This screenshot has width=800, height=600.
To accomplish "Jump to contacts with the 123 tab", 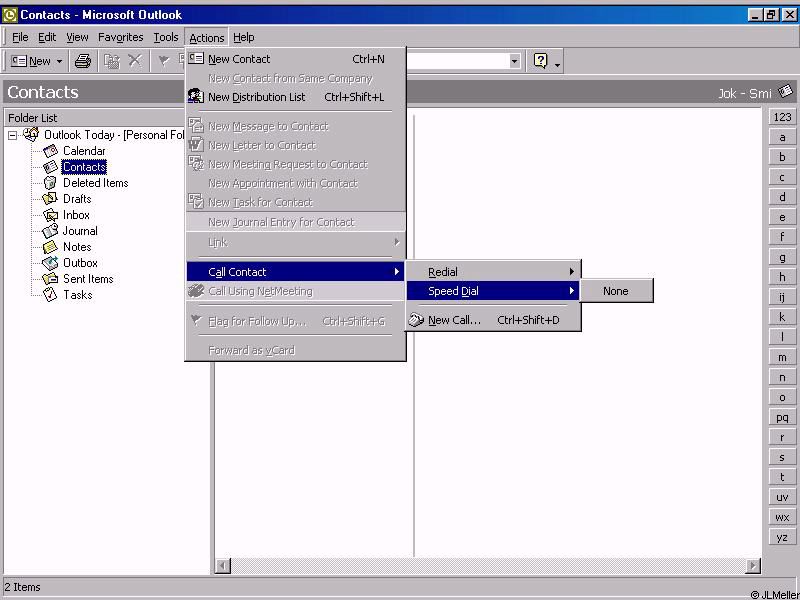I will pos(782,117).
